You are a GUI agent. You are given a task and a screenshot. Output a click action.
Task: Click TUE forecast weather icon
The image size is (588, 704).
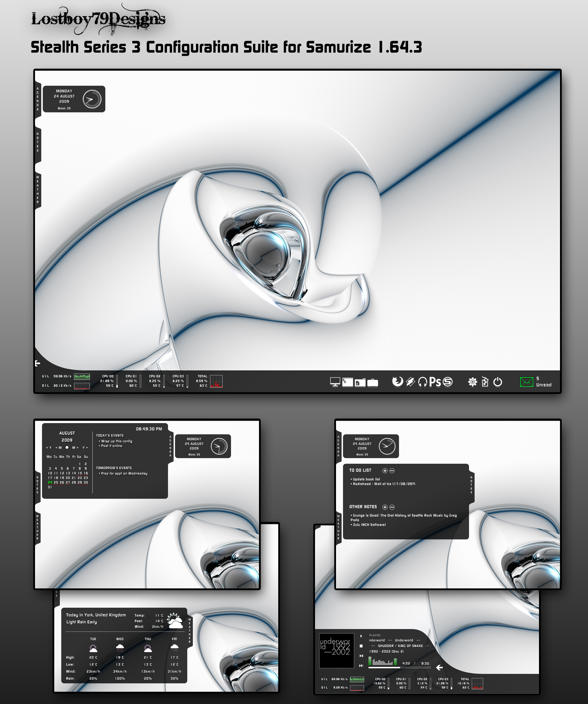point(93,648)
